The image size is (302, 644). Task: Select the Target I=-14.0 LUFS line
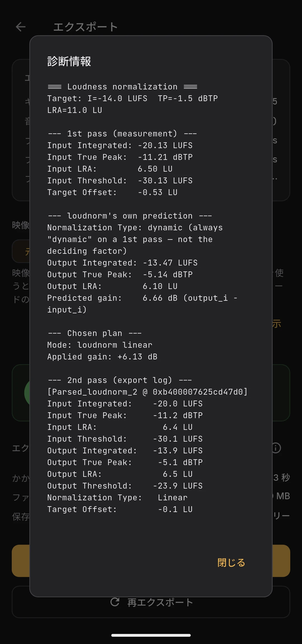[x=133, y=98]
